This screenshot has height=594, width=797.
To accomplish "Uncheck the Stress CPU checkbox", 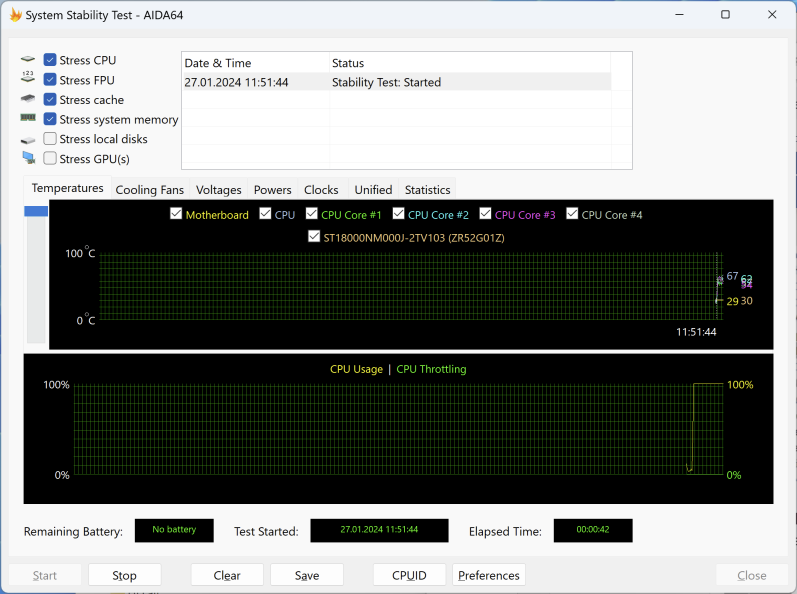I will pos(50,60).
